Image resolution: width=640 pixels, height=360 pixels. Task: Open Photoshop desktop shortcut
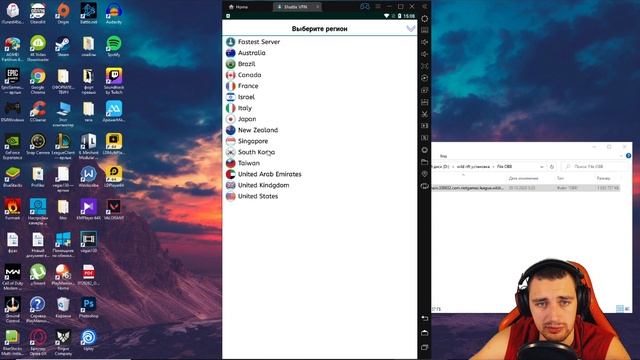(x=89, y=307)
